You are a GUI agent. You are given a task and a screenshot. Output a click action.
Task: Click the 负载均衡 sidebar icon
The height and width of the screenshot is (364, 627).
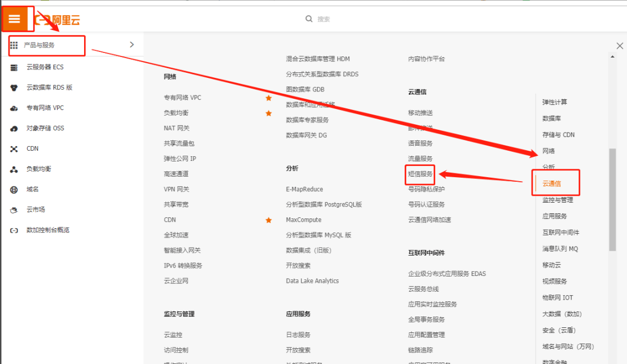click(14, 169)
